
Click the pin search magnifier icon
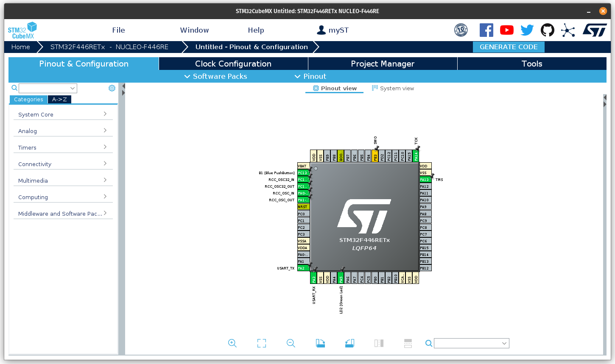(x=429, y=343)
